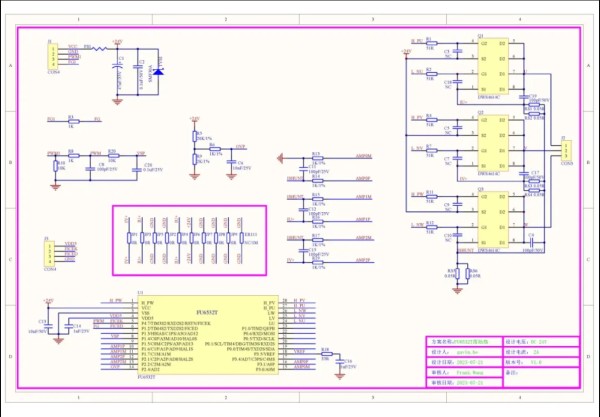Image resolution: width=600 pixels, height=417 pixels.
Task: Select resistor R18 beside VREF
Action: 326,354
